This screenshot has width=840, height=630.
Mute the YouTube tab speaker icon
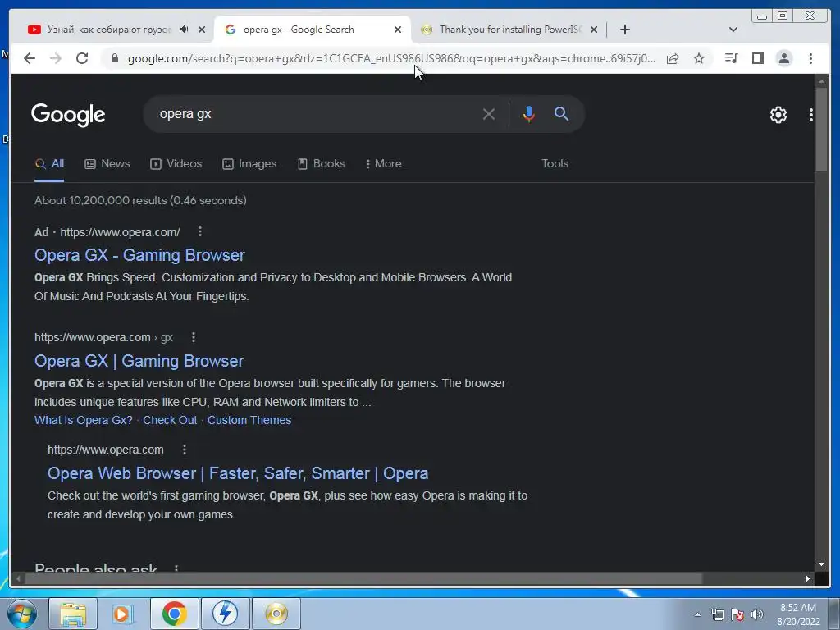coord(185,30)
